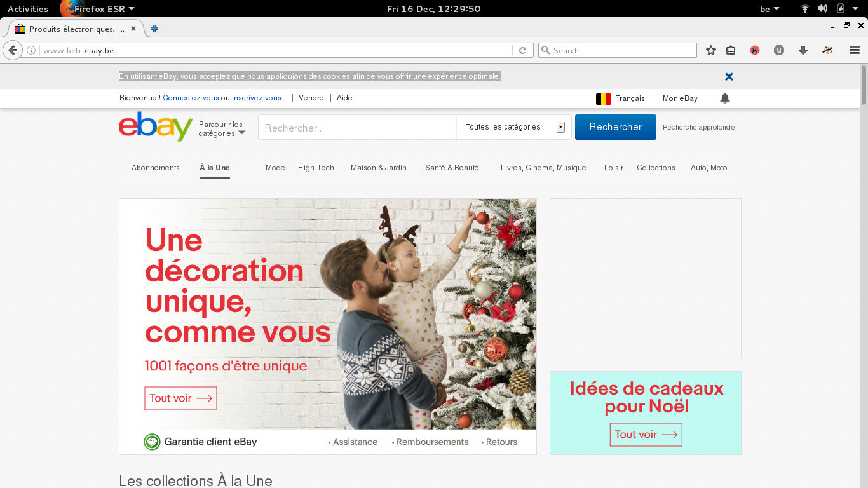Navigate back with the back arrow
The height and width of the screenshot is (488, 868).
click(11, 50)
